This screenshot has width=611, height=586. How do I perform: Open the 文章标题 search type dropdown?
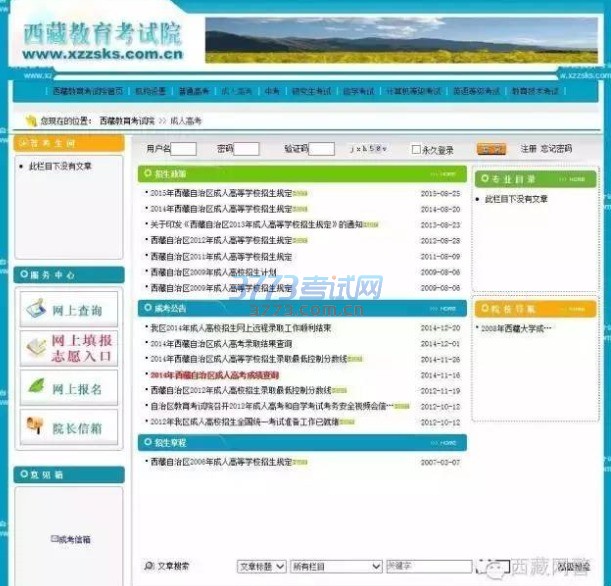tap(260, 566)
